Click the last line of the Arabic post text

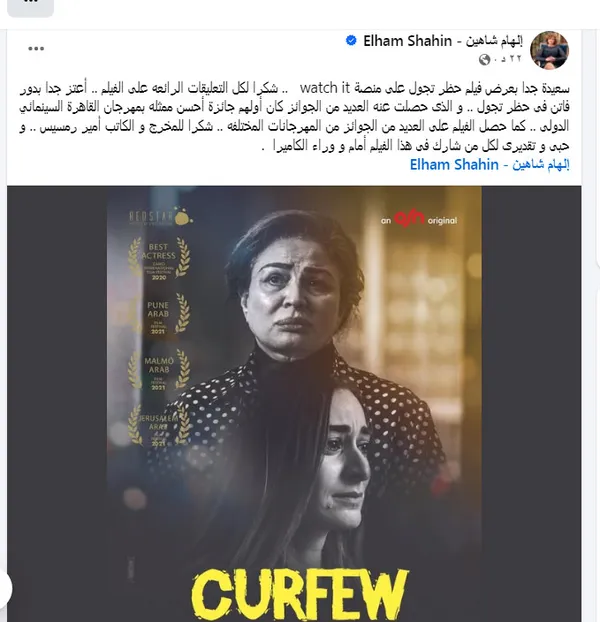coord(416,146)
